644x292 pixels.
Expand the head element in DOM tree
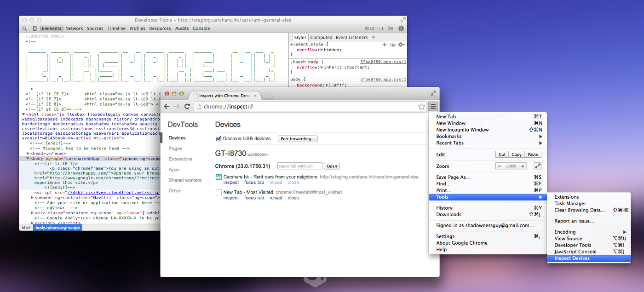point(28,154)
